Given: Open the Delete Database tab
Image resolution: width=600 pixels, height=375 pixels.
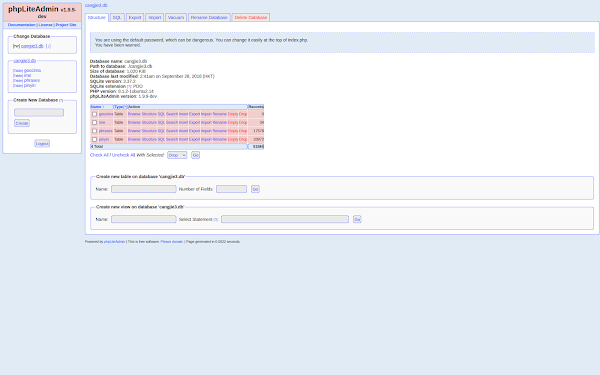Looking at the screenshot, I should [x=251, y=18].
